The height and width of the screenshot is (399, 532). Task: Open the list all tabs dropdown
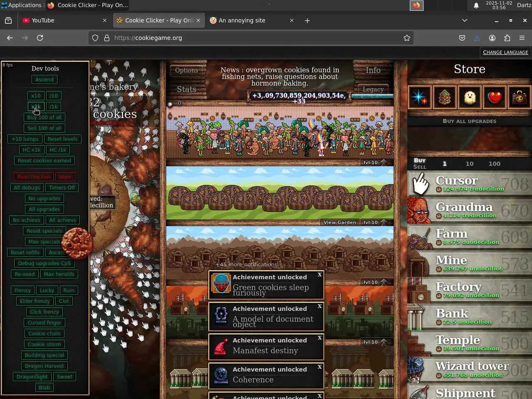pos(465,20)
